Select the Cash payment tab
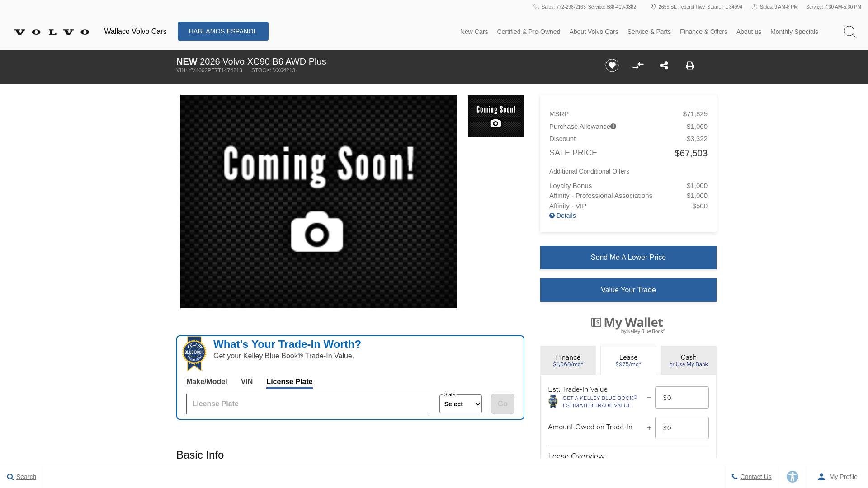This screenshot has width=868, height=488. [x=689, y=360]
